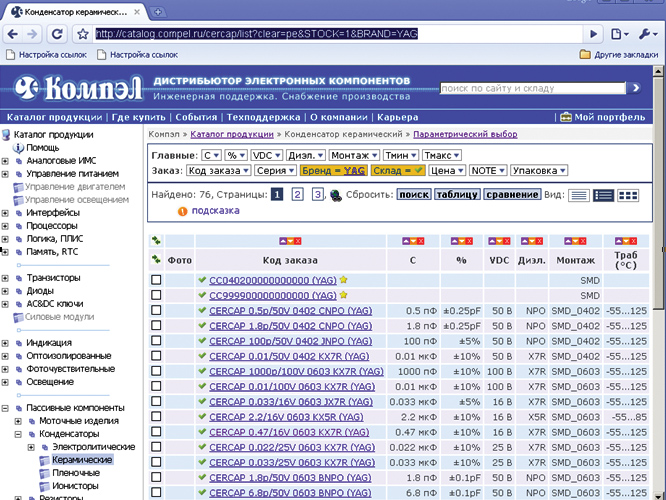Select the detailed list view icon

point(603,195)
